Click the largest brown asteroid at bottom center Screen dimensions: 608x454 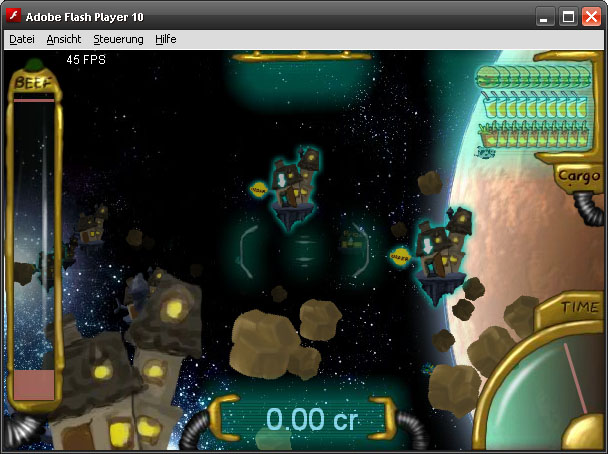264,344
